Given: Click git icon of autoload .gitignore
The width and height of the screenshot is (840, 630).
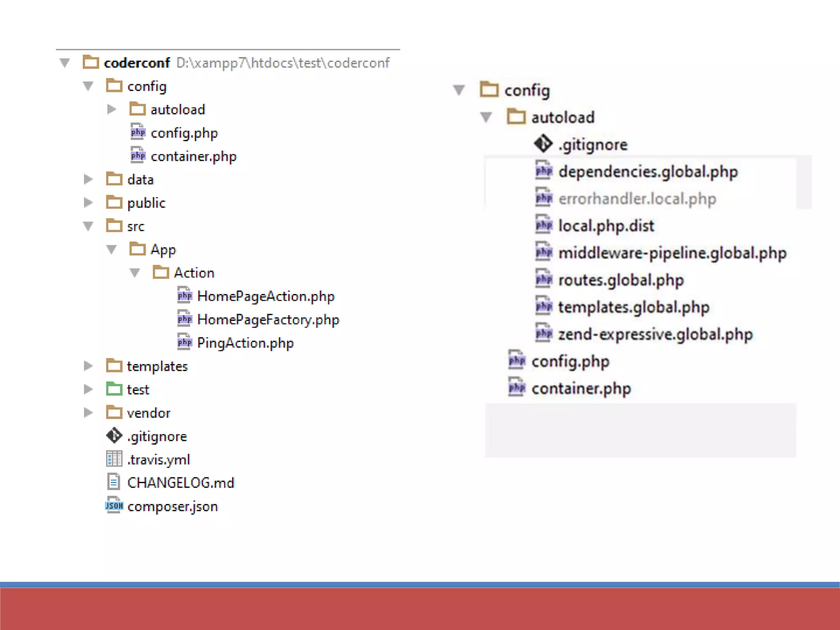Looking at the screenshot, I should click(543, 144).
